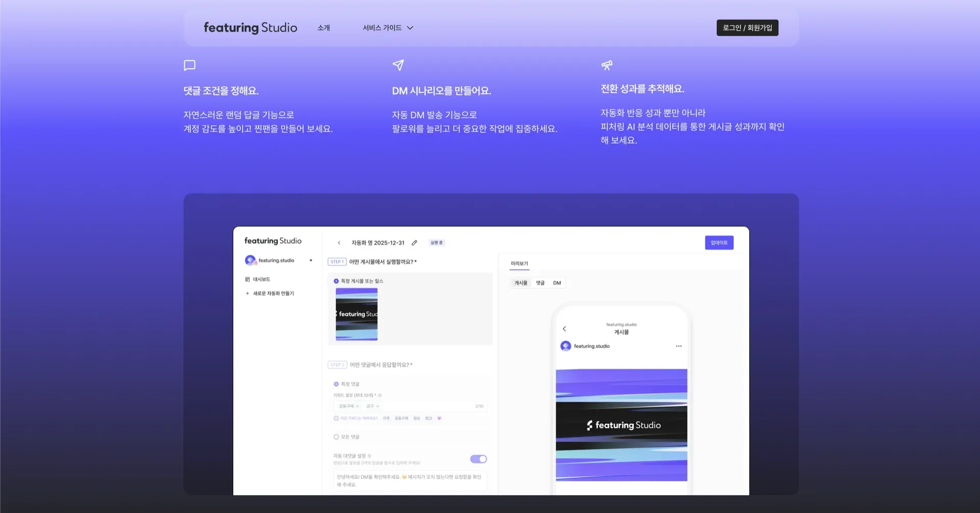Click the post image in the phone preview

click(x=621, y=425)
